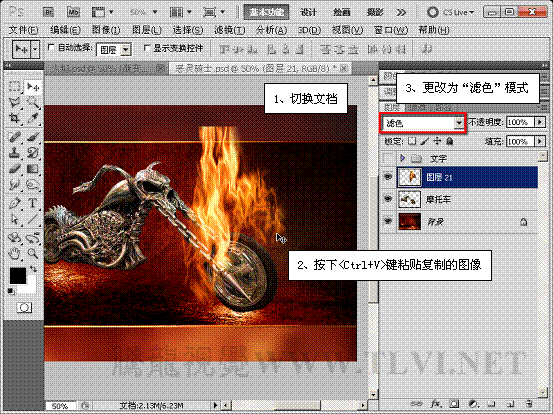553x414 pixels.
Task: Open the 文件(F) menu
Action: (x=23, y=30)
